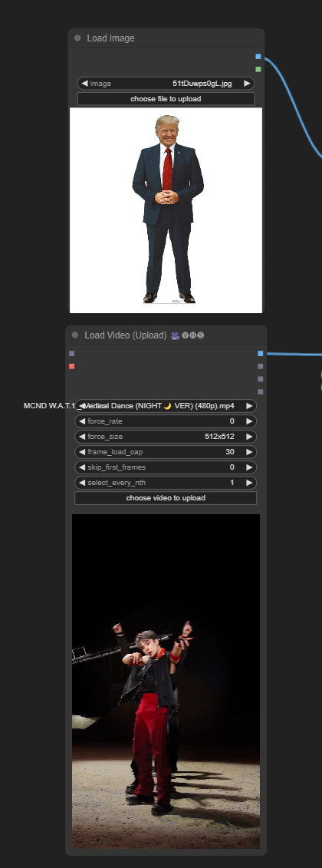Click choose file to upload button
Image resolution: width=322 pixels, height=868 pixels.
[x=166, y=99]
